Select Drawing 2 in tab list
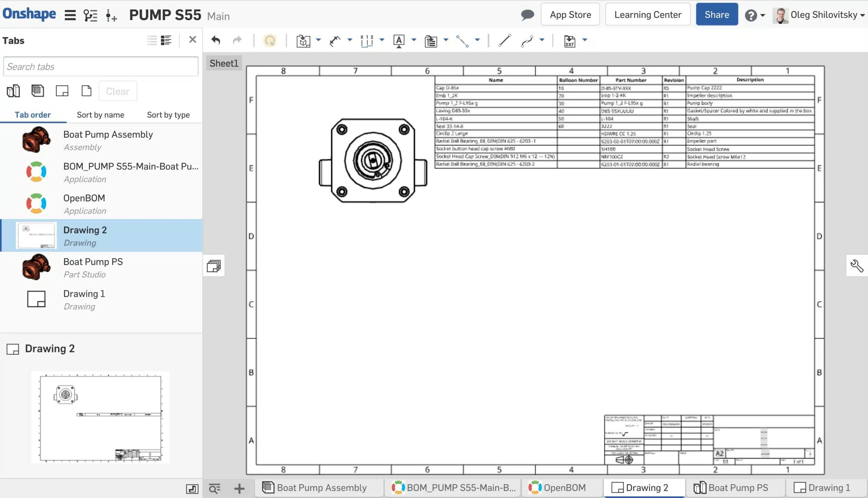The height and width of the screenshot is (498, 868). pos(101,236)
